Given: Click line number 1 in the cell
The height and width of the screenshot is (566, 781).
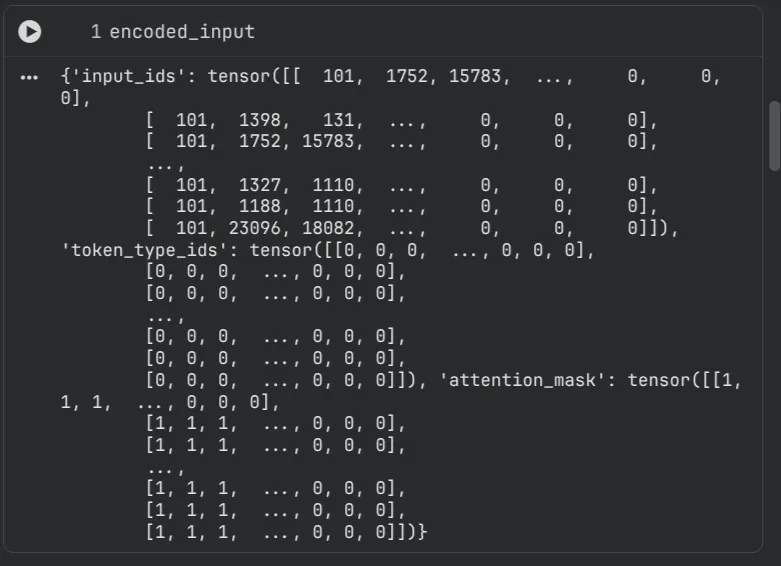Looking at the screenshot, I should [x=96, y=32].
